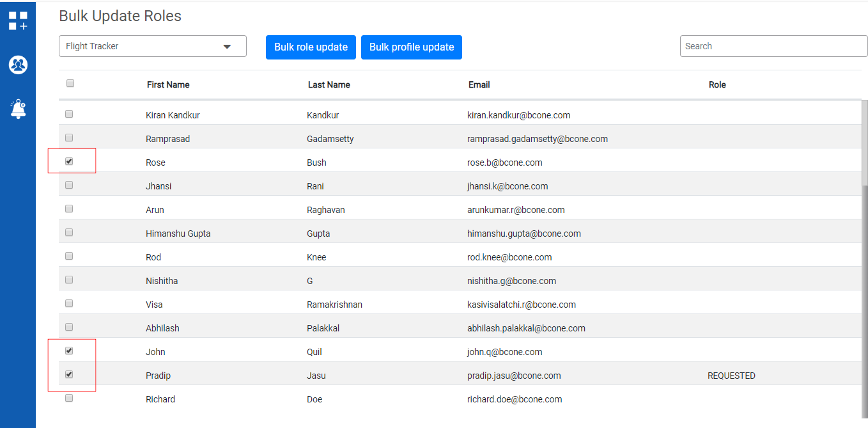This screenshot has width=868, height=428.
Task: Open the apps dashboard icon in sidebar
Action: pos(18,20)
